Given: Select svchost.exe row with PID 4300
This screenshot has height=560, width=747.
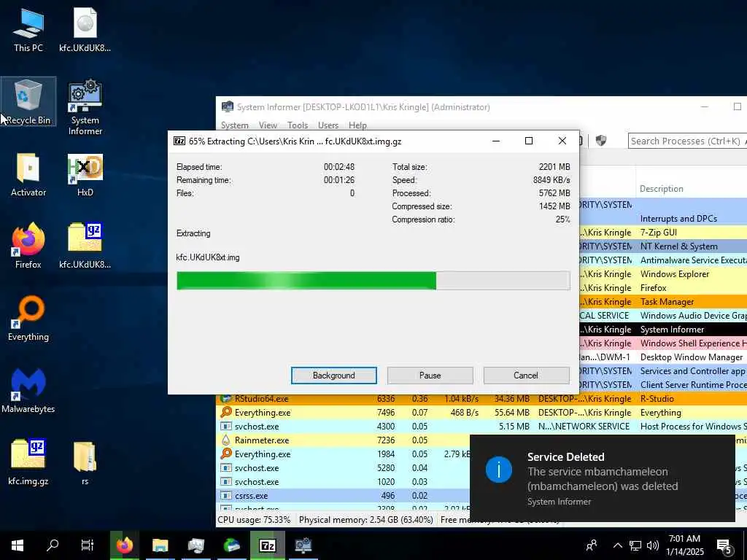Looking at the screenshot, I should (481, 426).
